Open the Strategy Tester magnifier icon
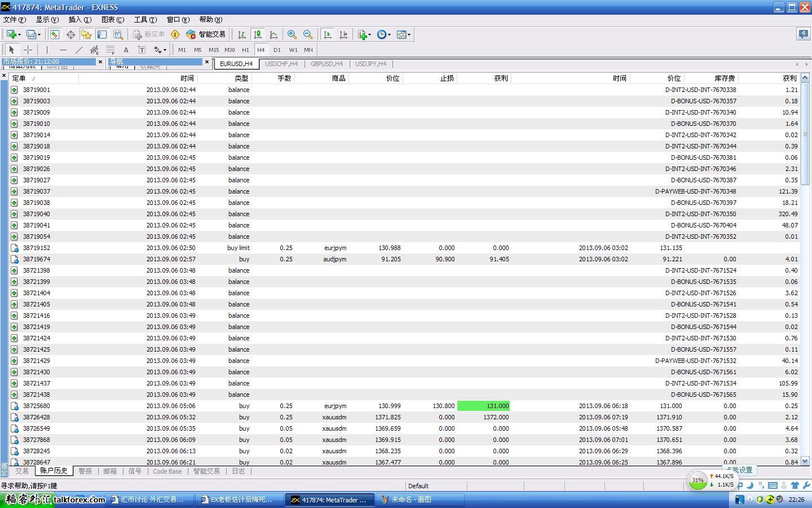The image size is (812, 508). coord(118,34)
